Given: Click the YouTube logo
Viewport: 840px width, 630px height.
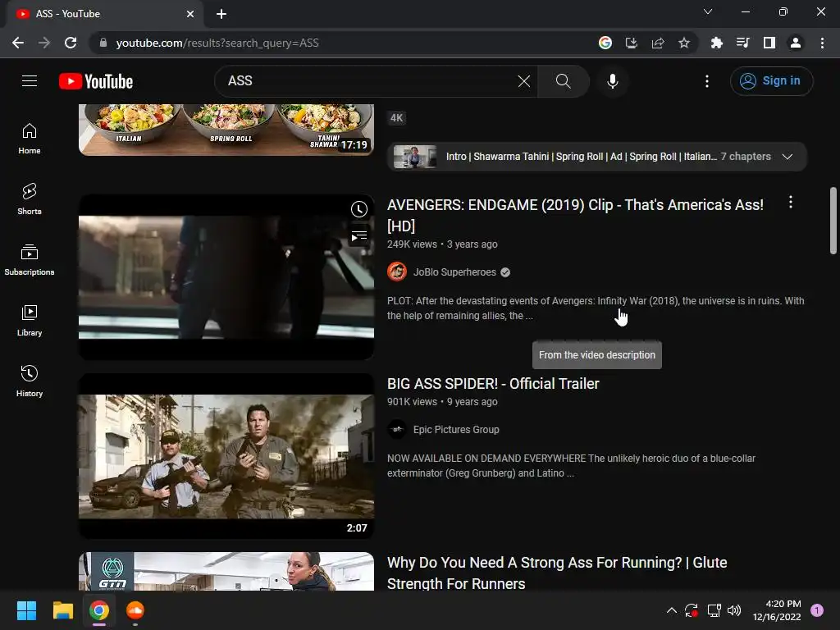Looking at the screenshot, I should (x=96, y=81).
